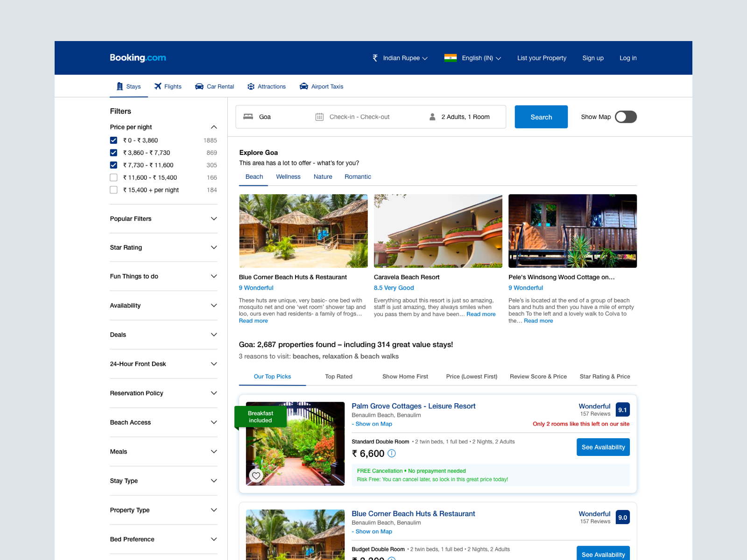The height and width of the screenshot is (560, 747).
Task: Read more about Caravela Beach Resort
Action: pos(481,314)
